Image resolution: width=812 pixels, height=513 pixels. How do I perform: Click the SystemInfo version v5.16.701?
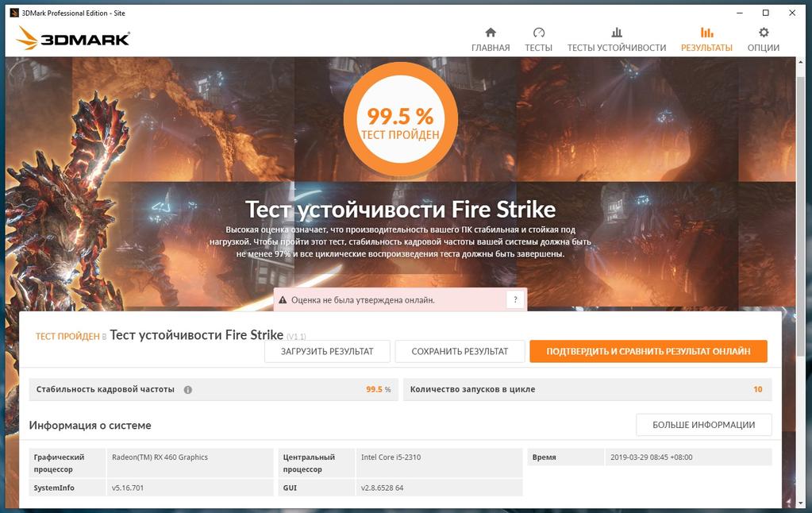[128, 488]
